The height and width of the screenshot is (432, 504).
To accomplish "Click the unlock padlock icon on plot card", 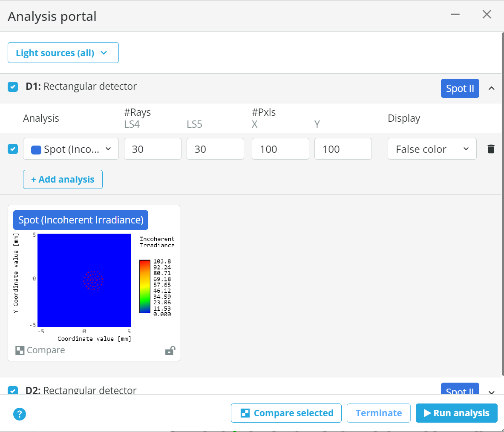I will tap(170, 350).
